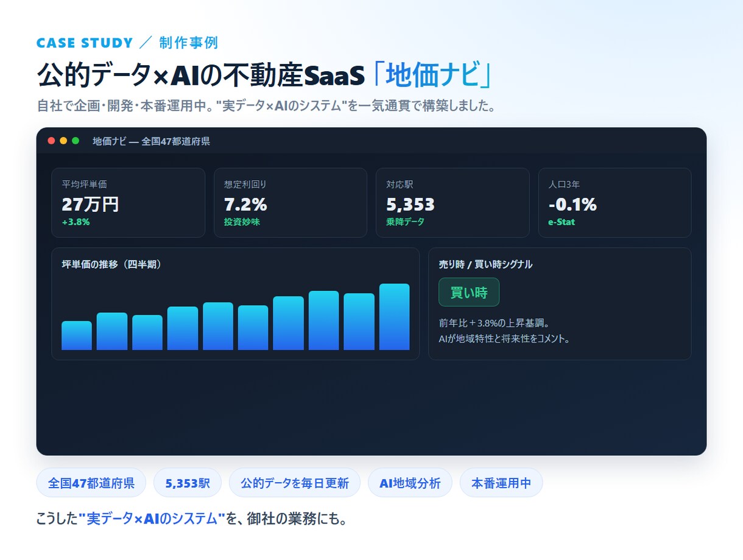Click the subtitle starting 自社で企画・開発
The width and height of the screenshot is (743, 560).
[266, 106]
